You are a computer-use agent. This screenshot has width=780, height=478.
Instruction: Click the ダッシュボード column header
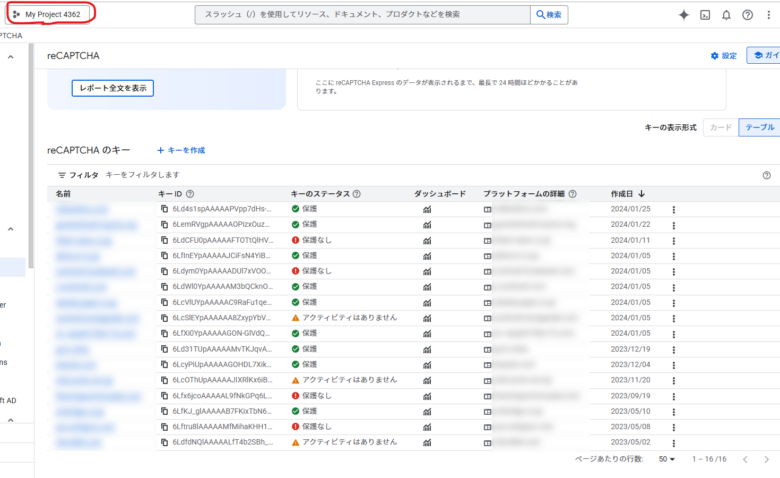click(440, 194)
